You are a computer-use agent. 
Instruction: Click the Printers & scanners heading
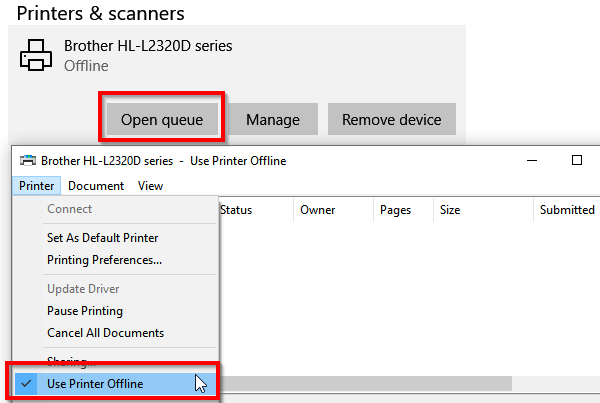tap(101, 13)
